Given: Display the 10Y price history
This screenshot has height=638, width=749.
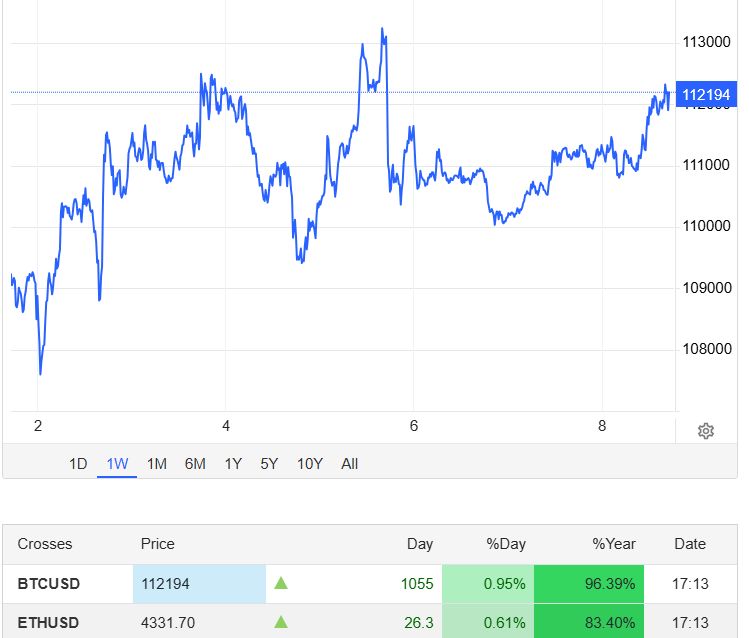Looking at the screenshot, I should click(310, 464).
